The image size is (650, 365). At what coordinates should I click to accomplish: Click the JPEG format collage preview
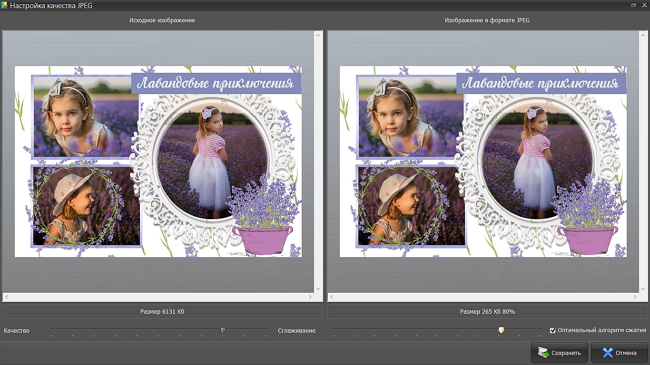(483, 161)
